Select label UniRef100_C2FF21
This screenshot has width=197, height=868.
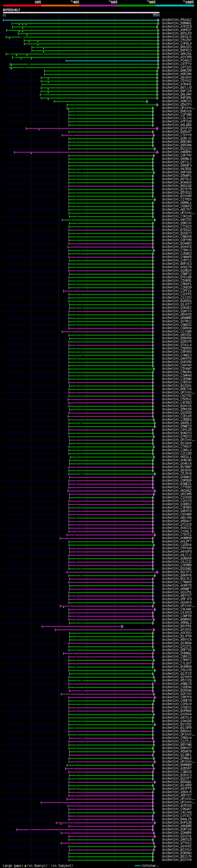point(177,291)
